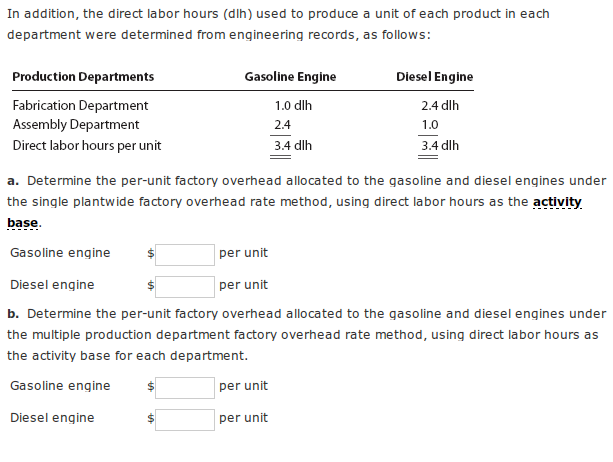Select the Gasoline Engine column header
The width and height of the screenshot is (613, 462).
pyautogui.click(x=290, y=77)
